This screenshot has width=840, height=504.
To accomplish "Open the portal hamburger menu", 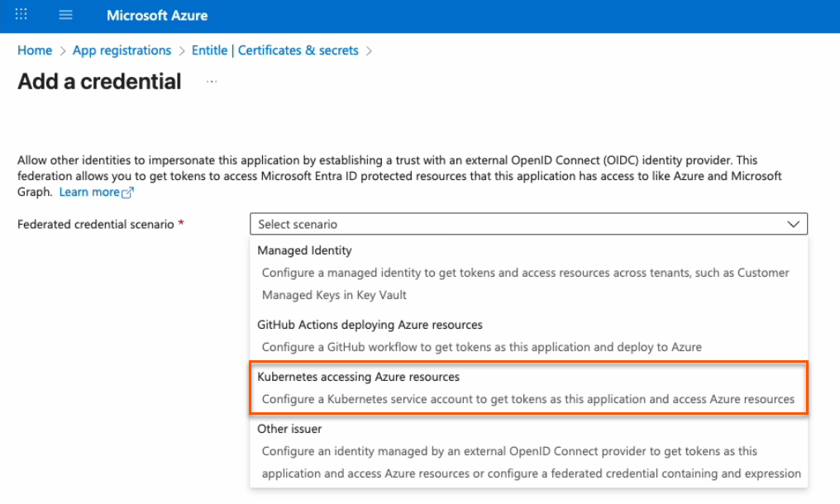I will click(x=65, y=15).
